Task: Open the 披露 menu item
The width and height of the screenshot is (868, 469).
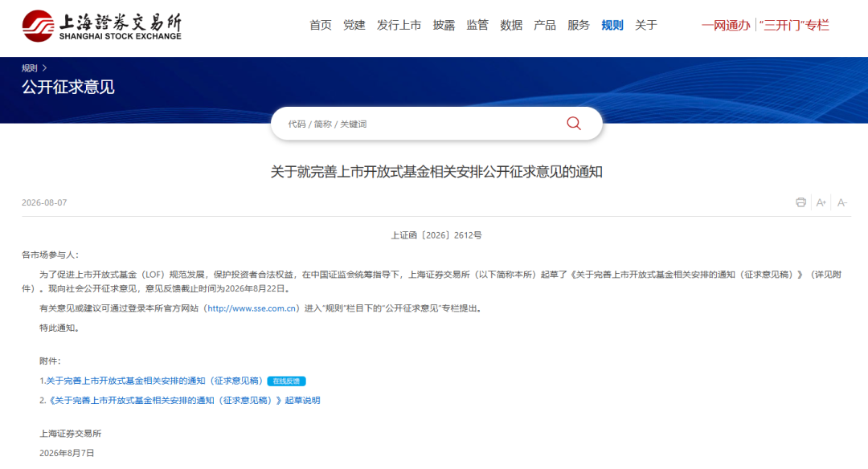Action: pyautogui.click(x=444, y=26)
